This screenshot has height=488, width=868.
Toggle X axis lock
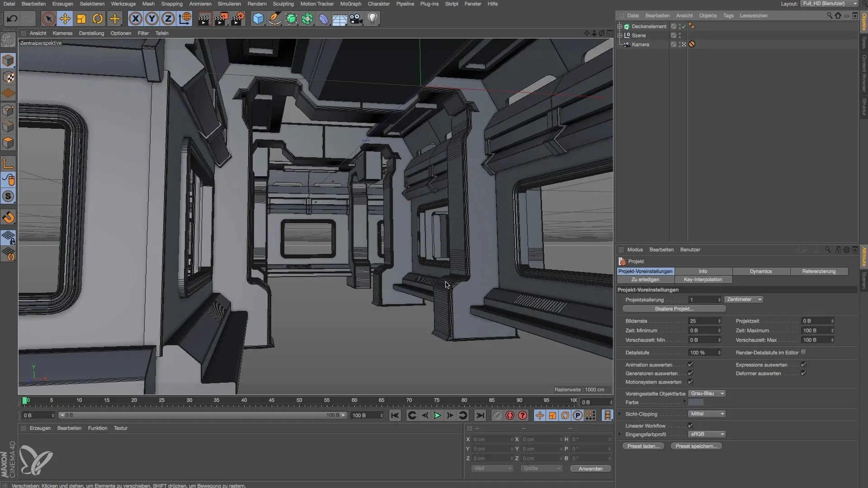(x=136, y=19)
